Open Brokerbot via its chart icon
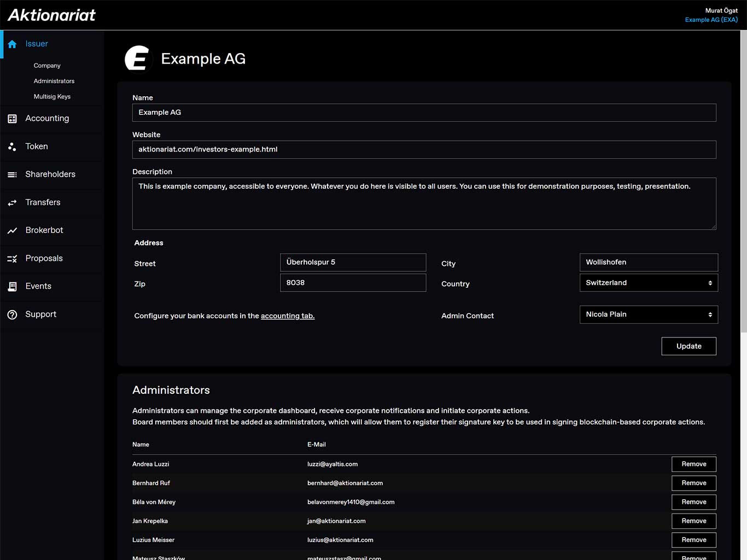The height and width of the screenshot is (560, 747). [12, 231]
